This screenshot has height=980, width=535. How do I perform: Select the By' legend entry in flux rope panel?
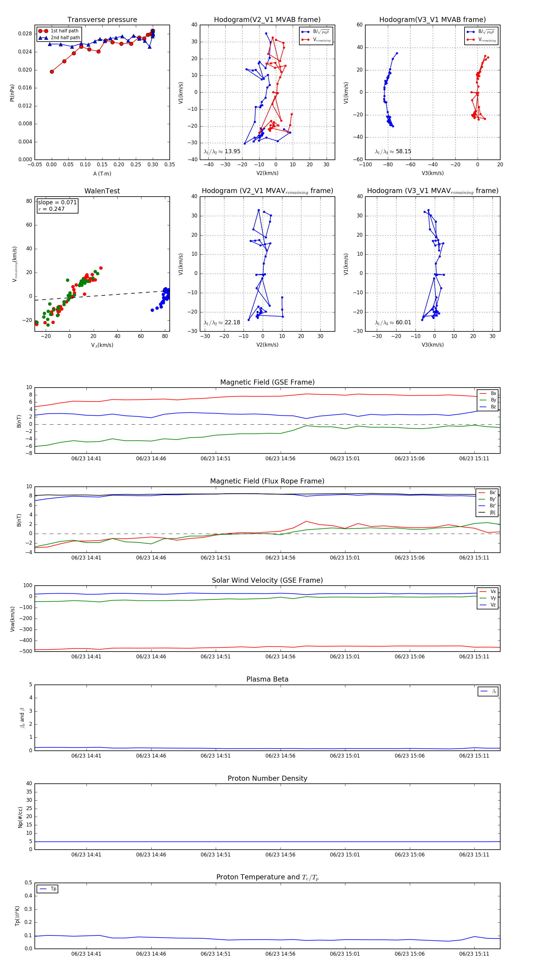(x=487, y=499)
